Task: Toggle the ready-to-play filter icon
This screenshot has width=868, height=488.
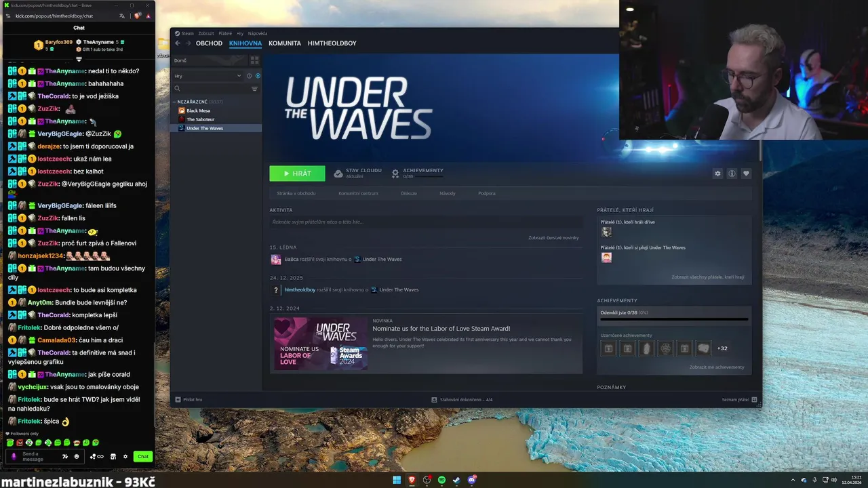Action: click(x=258, y=76)
